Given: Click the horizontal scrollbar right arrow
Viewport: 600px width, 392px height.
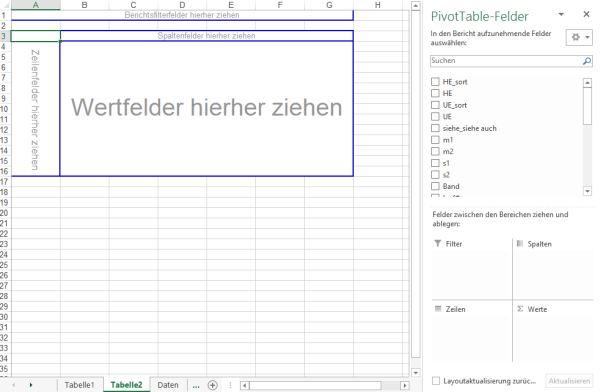Looking at the screenshot, I should point(404,385).
